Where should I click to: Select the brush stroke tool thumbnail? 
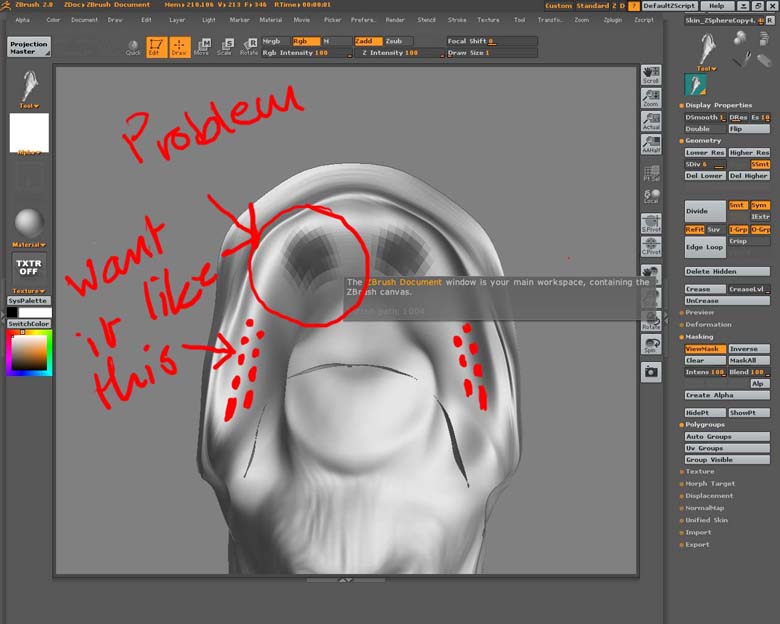click(741, 61)
